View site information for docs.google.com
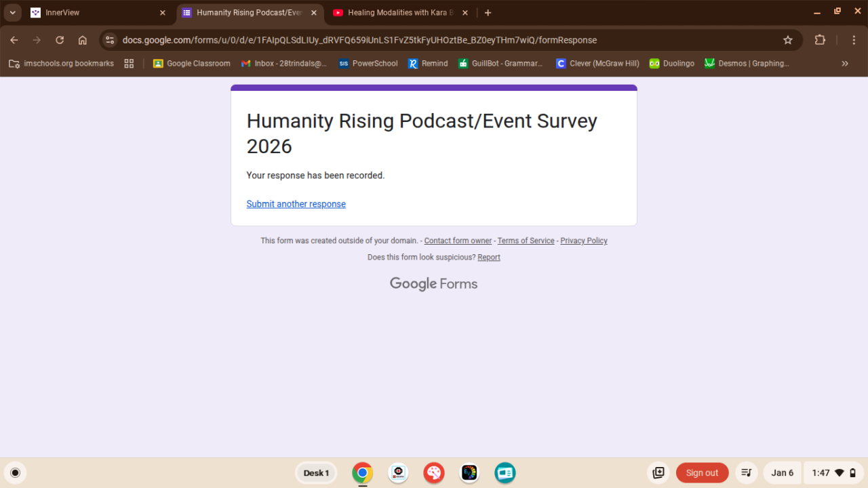 (x=110, y=40)
